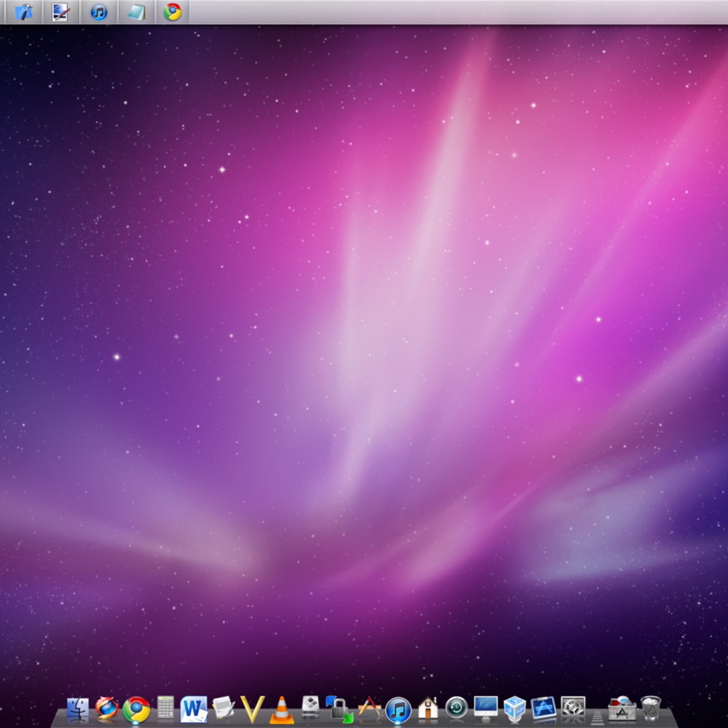Screen dimensions: 728x728
Task: Open the padlock with arrows app in dock
Action: [339, 709]
